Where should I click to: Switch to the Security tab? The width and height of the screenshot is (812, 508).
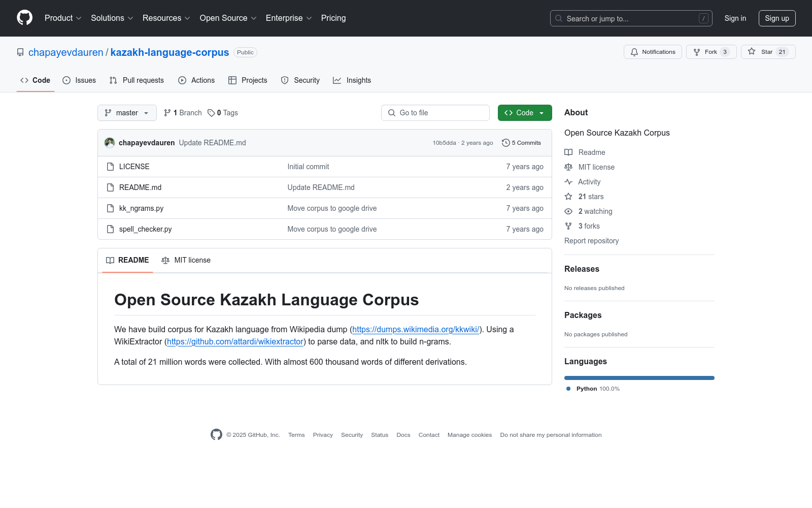[x=300, y=80]
